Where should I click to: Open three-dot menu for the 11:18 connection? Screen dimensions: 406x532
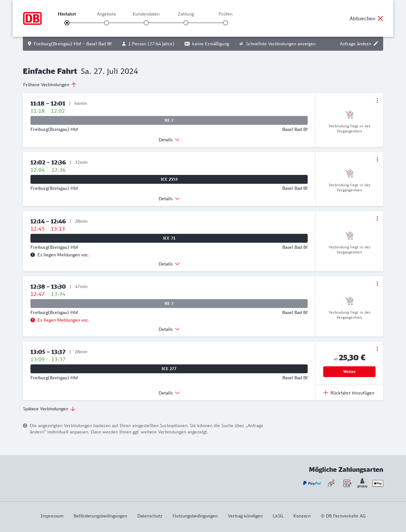(x=377, y=100)
